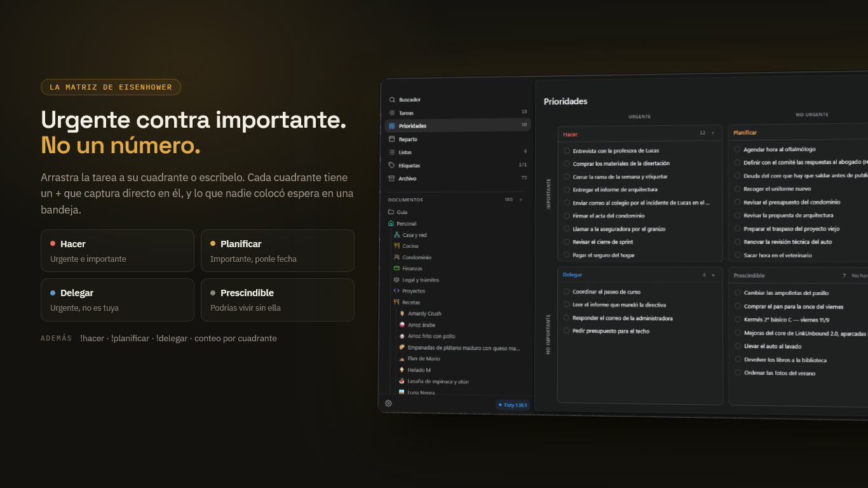Open task Entregar el informe de arquitectura
868x488 pixels.
click(x=615, y=190)
